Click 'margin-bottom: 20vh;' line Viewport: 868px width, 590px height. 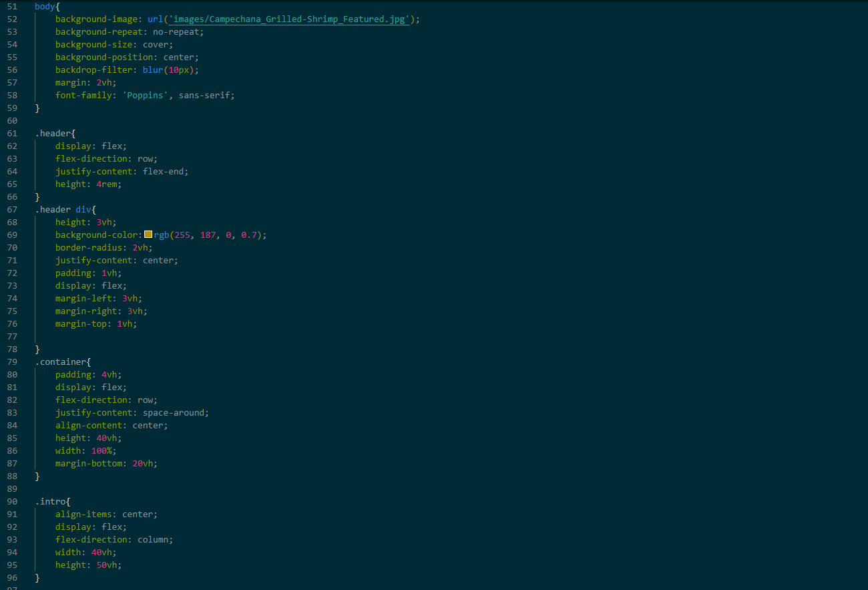click(x=107, y=463)
